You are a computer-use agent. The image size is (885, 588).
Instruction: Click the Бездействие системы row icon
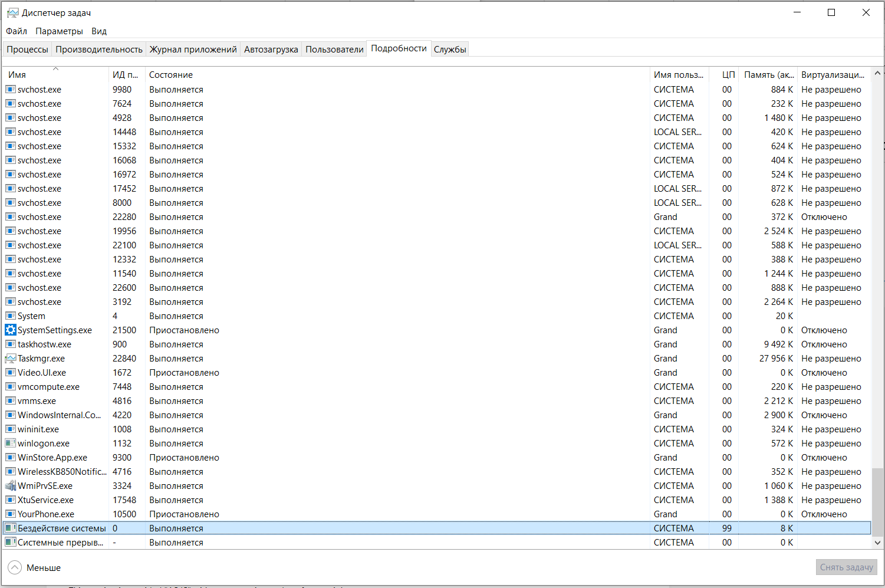coord(11,528)
